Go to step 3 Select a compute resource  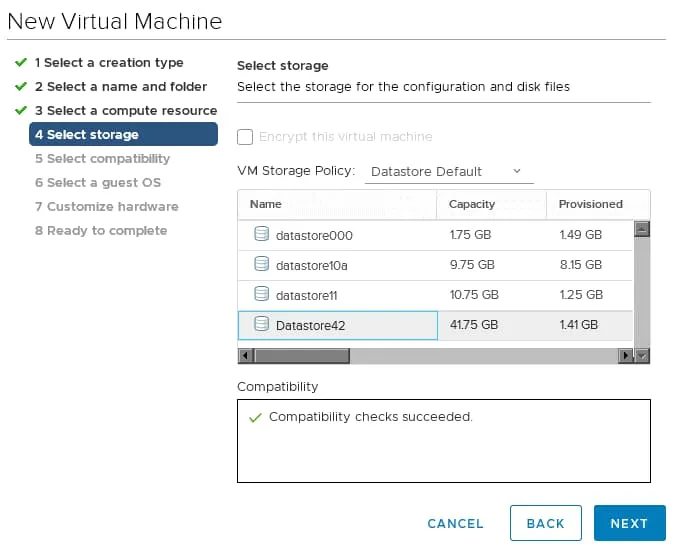[125, 110]
